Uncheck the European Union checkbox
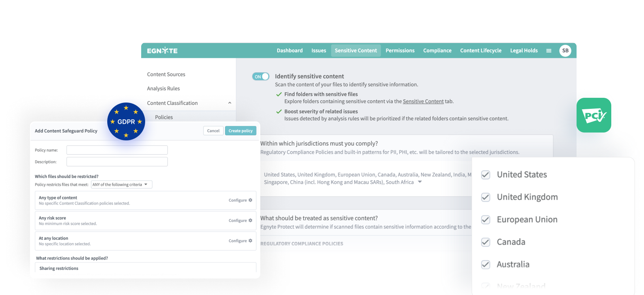The width and height of the screenshot is (644, 295). tap(485, 220)
